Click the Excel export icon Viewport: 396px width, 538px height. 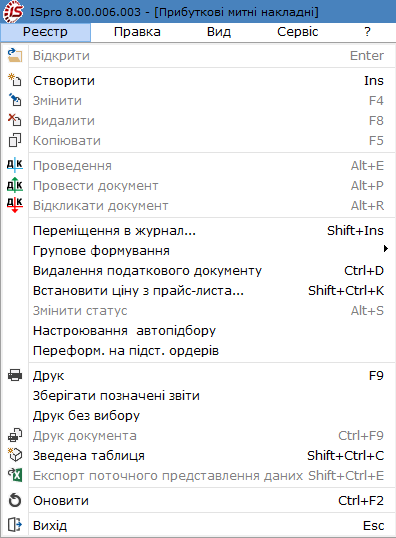pyautogui.click(x=15, y=475)
